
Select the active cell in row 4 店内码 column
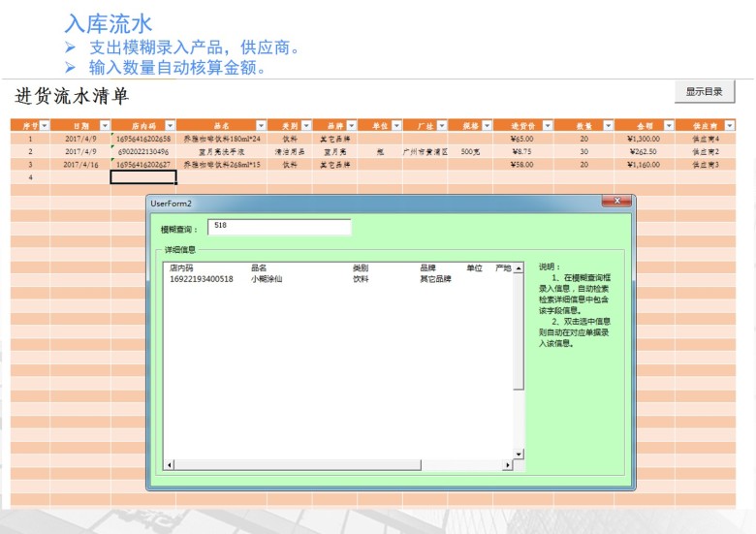tap(143, 177)
